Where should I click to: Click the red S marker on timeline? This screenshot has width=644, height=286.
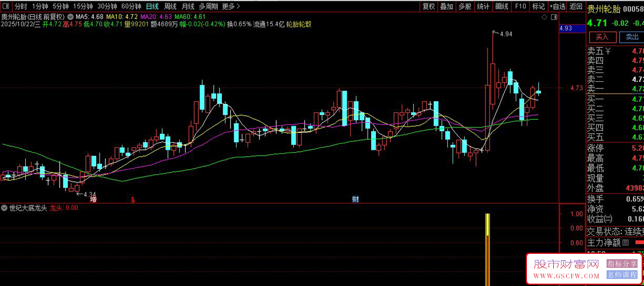coord(133,200)
